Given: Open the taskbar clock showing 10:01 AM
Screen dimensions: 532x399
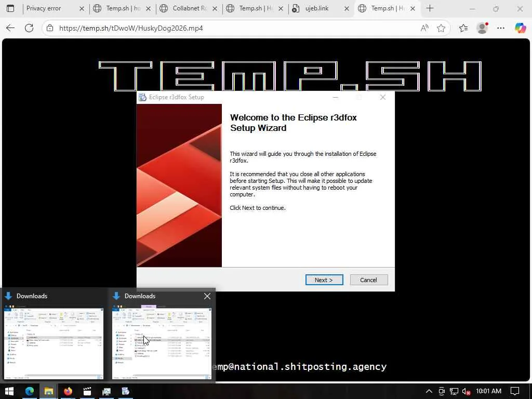Looking at the screenshot, I should coord(488,391).
